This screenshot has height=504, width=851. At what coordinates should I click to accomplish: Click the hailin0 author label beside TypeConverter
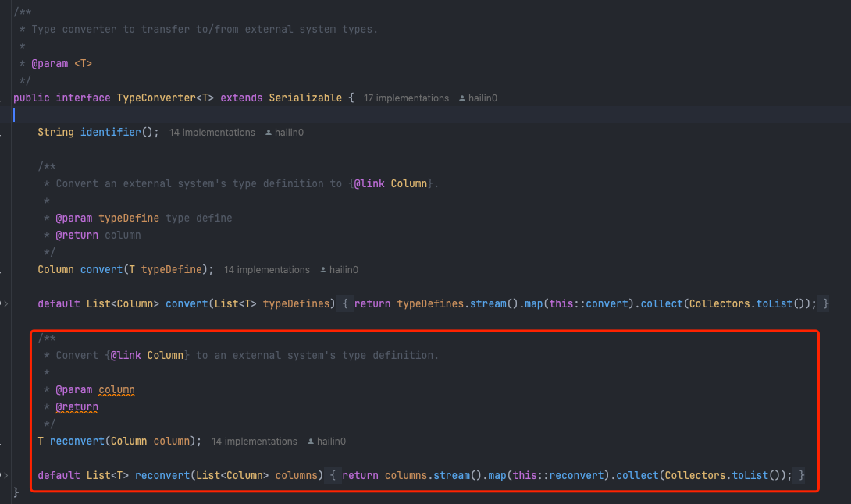(482, 98)
